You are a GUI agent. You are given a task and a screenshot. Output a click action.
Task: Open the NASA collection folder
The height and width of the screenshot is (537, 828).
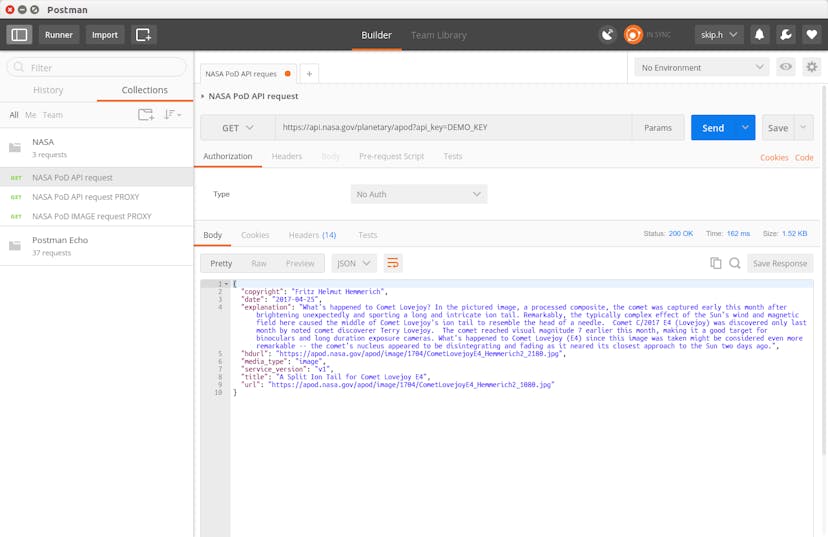coord(97,148)
